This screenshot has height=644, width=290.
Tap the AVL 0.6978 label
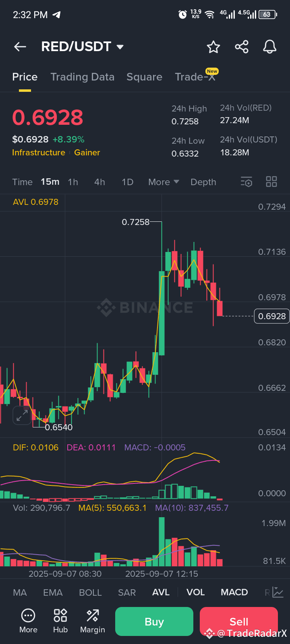tap(35, 202)
